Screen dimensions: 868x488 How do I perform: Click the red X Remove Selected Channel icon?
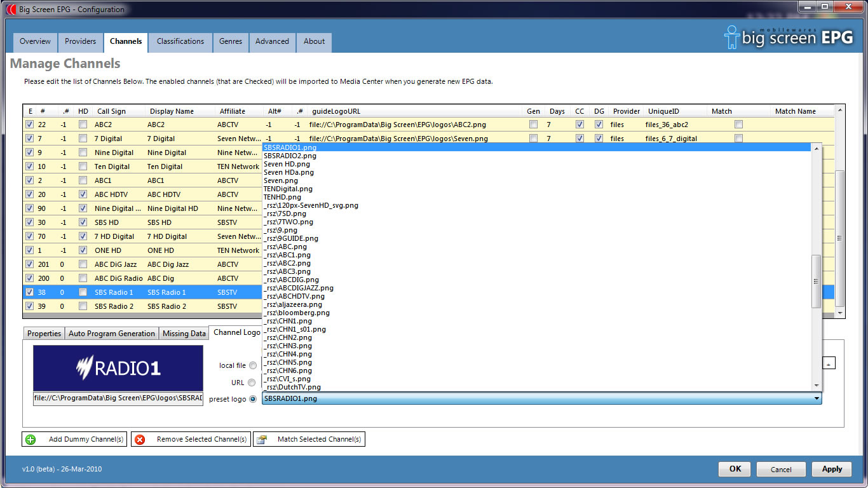coord(140,439)
